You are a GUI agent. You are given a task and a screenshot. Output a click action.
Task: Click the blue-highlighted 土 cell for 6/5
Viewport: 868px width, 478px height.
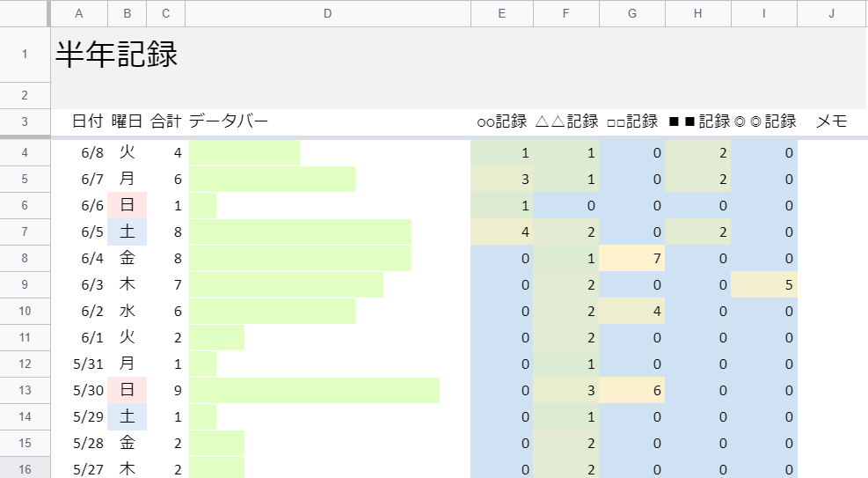pos(128,232)
